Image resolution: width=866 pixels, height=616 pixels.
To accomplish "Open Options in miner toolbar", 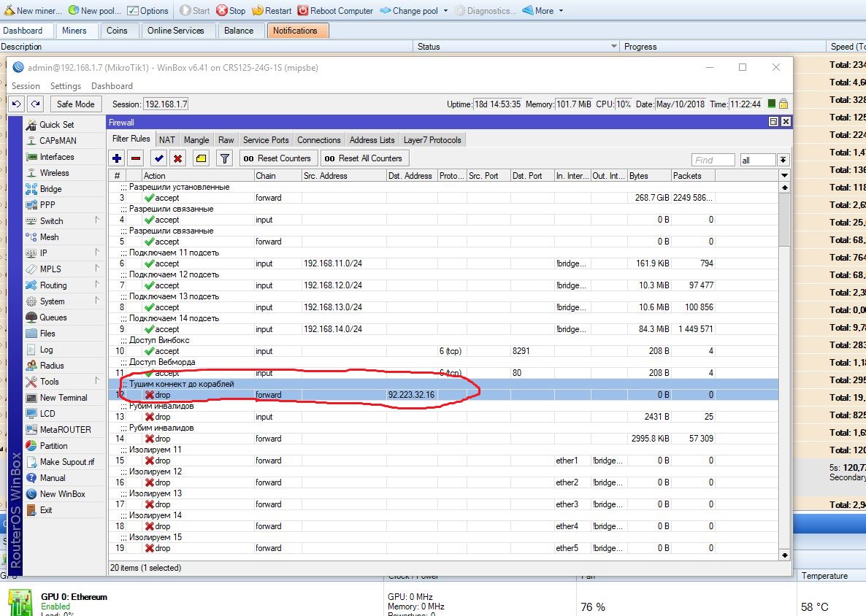I will pyautogui.click(x=147, y=10).
